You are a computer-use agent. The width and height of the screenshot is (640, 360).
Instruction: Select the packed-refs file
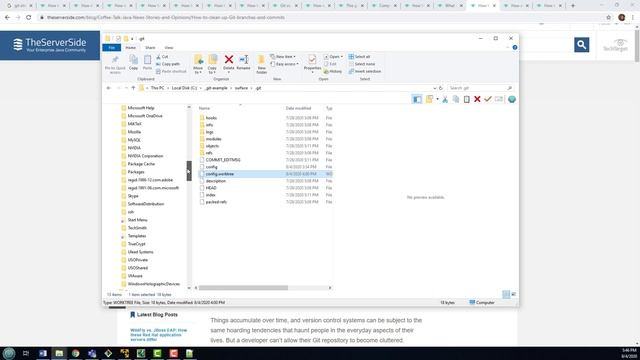tap(216, 202)
